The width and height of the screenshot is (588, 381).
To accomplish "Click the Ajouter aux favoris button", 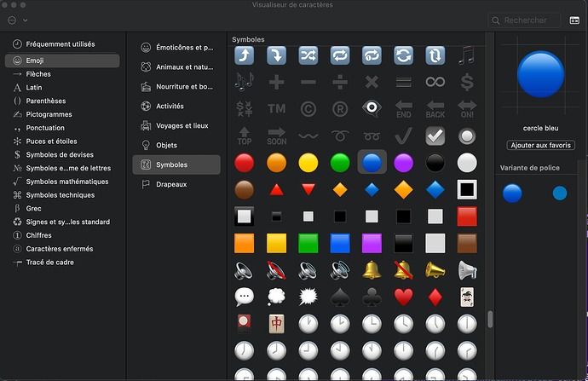I will pyautogui.click(x=540, y=146).
